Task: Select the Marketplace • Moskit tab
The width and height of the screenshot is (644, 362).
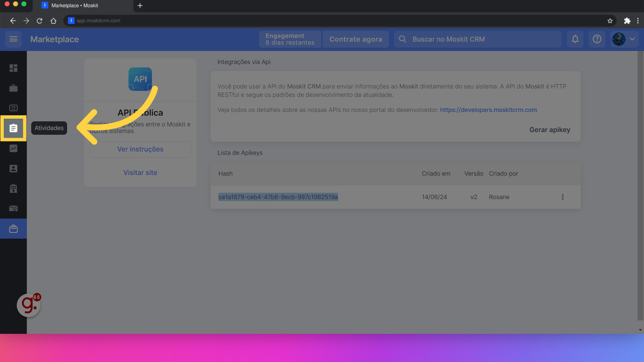Action: (x=84, y=6)
